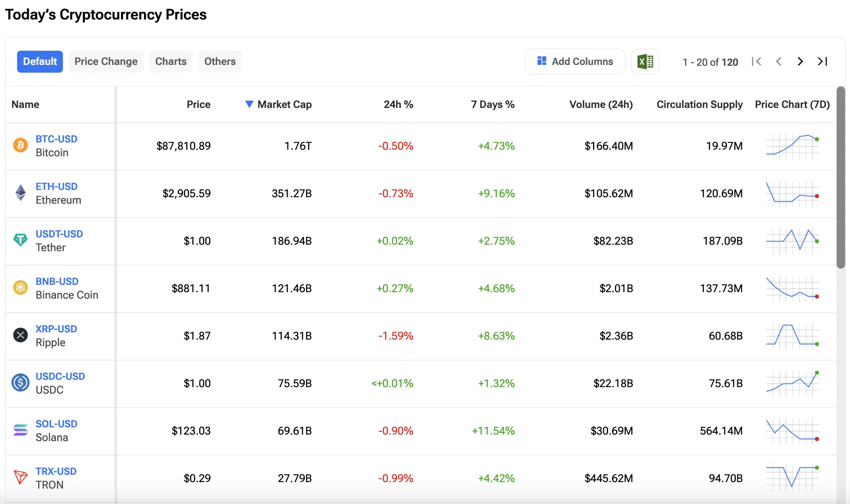Click the Add Columns button

[x=575, y=61]
